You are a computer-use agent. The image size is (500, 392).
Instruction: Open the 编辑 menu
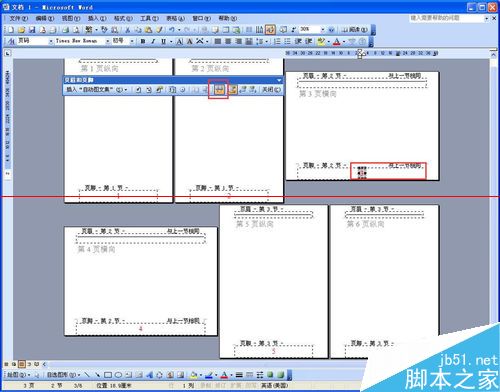[x=45, y=18]
